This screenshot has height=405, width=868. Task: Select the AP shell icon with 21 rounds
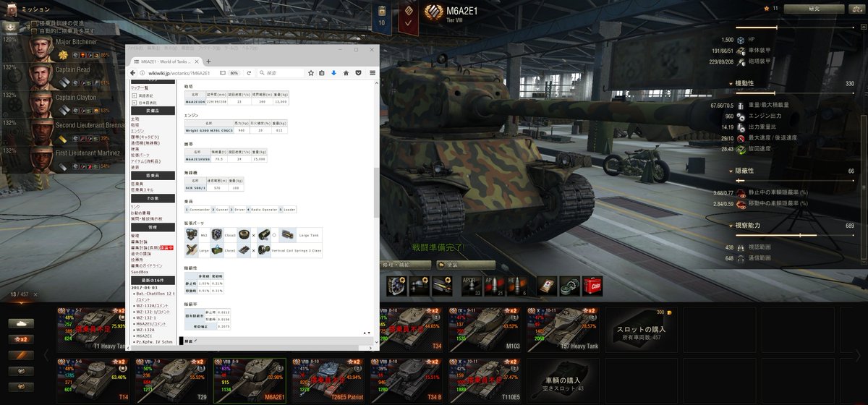click(494, 286)
